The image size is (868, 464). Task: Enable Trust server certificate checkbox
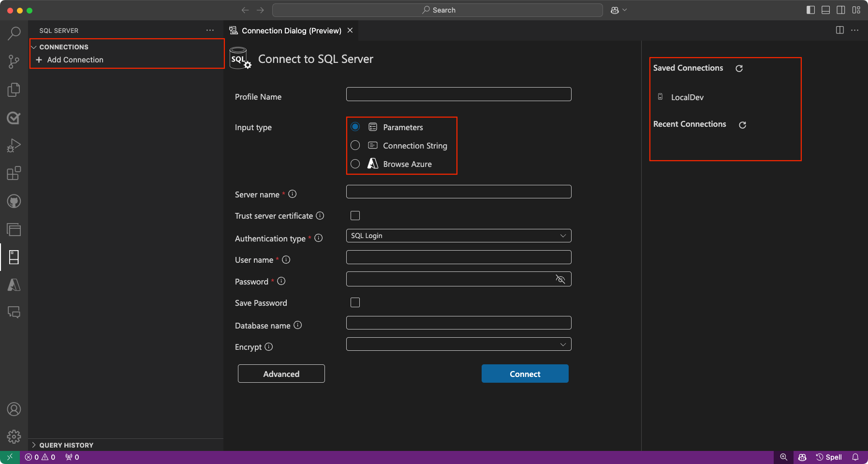pos(355,216)
